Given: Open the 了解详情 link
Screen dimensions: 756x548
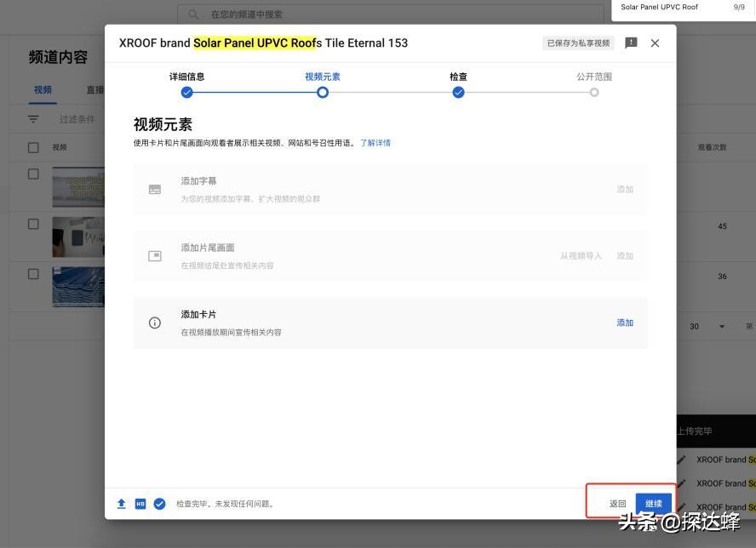Looking at the screenshot, I should pyautogui.click(x=376, y=141).
